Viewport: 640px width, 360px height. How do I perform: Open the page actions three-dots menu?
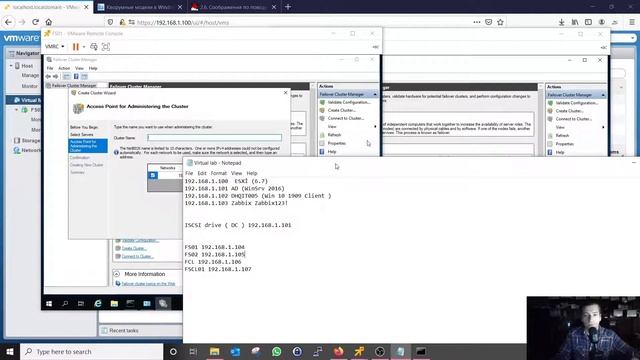coord(477,22)
